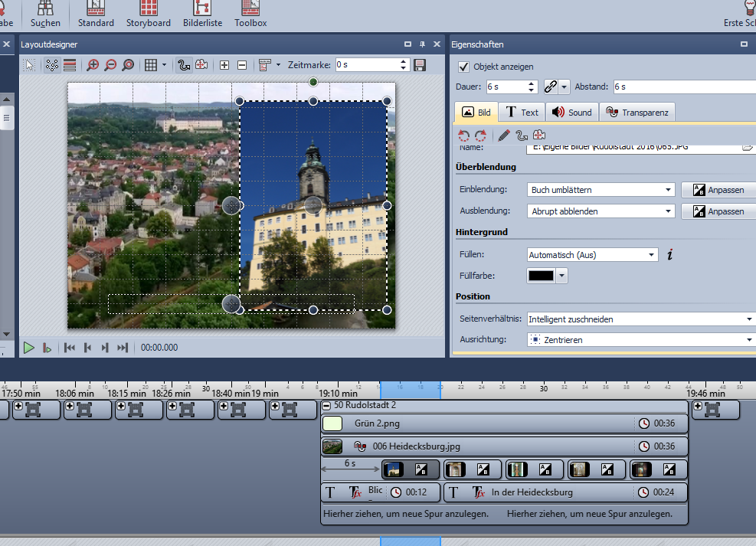Switch to the Sound tab

click(571, 113)
